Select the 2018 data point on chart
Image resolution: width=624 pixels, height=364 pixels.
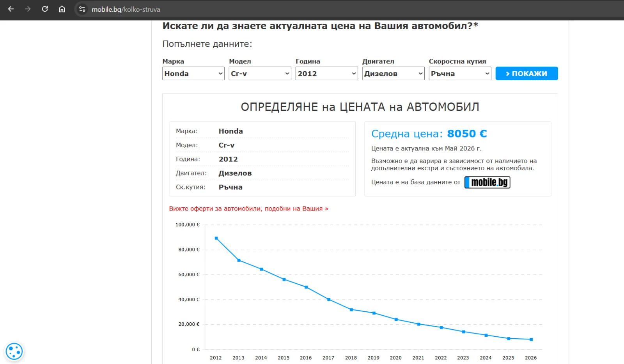[x=351, y=310]
